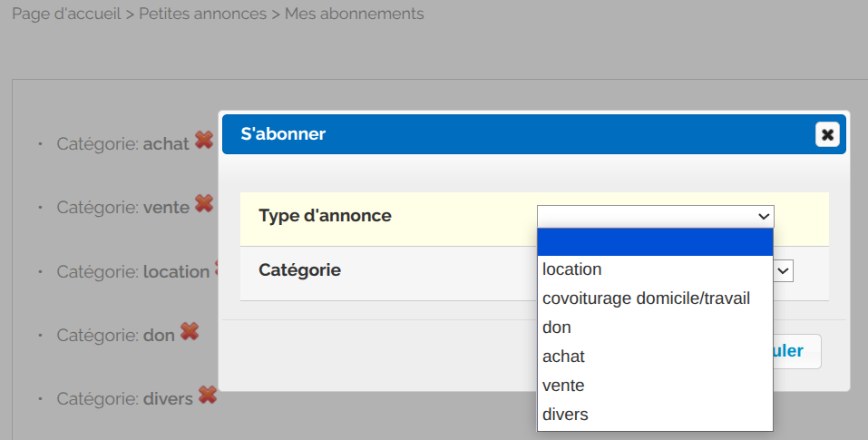Select vente in the dropdown list
The width and height of the screenshot is (868, 440).
[563, 386]
